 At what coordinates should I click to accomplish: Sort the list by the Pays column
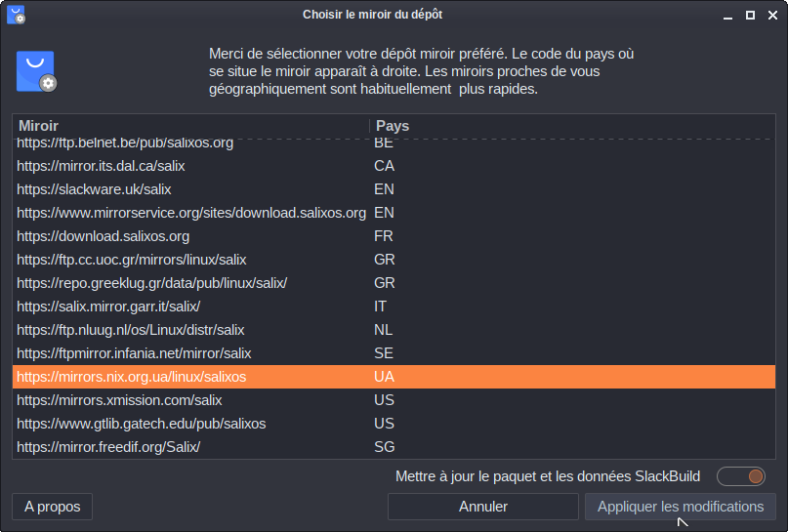click(x=571, y=126)
